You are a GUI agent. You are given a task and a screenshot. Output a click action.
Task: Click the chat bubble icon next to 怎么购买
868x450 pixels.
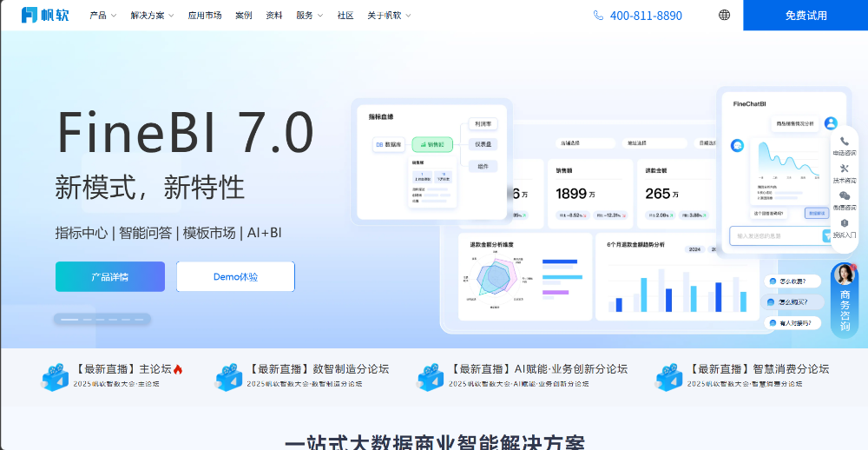click(x=773, y=302)
